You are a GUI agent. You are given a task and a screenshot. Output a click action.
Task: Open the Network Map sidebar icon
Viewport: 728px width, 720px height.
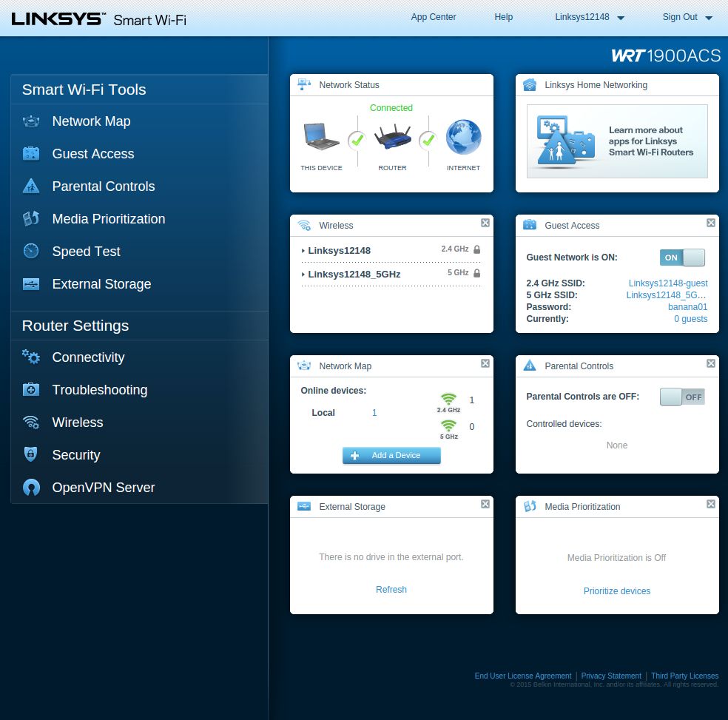coord(30,121)
